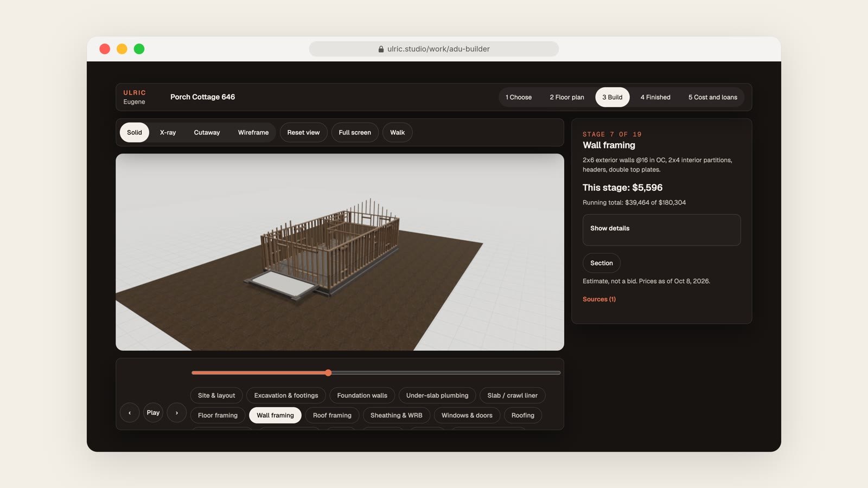
Task: Click Reset view button
Action: [304, 132]
